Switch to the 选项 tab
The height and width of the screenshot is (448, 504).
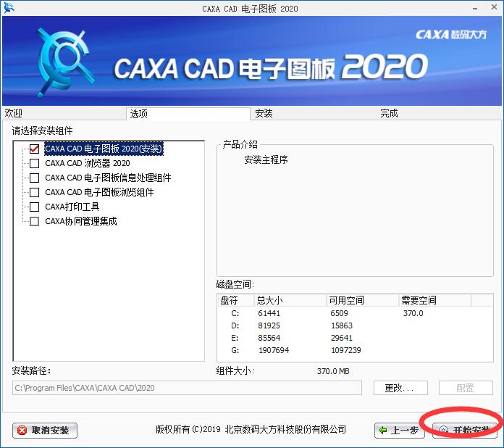(188, 114)
